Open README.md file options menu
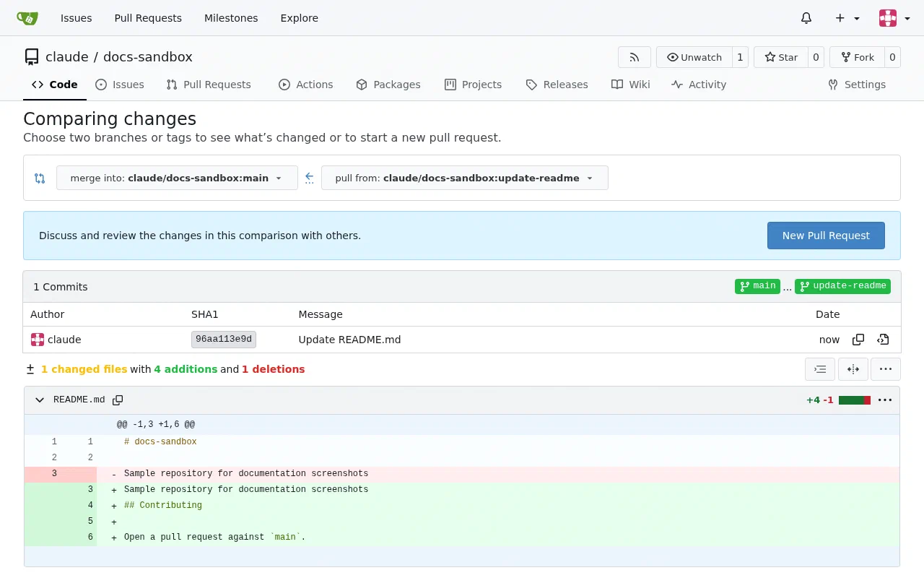The image size is (924, 578). (x=885, y=400)
